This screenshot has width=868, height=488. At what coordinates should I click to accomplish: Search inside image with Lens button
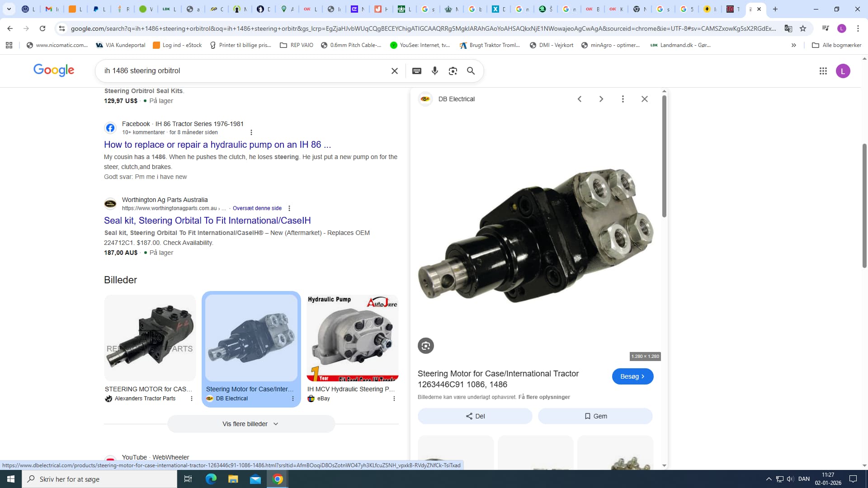[x=425, y=346]
